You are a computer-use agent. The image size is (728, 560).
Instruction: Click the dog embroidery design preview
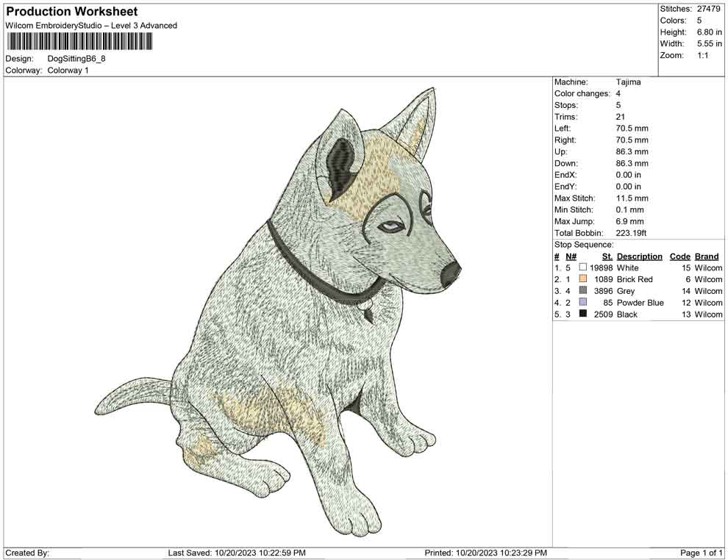pyautogui.click(x=278, y=311)
